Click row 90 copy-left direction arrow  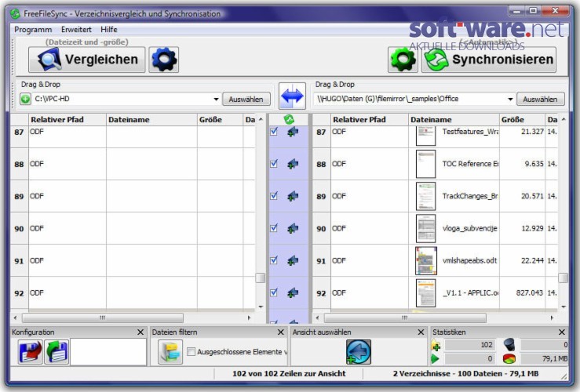click(293, 228)
